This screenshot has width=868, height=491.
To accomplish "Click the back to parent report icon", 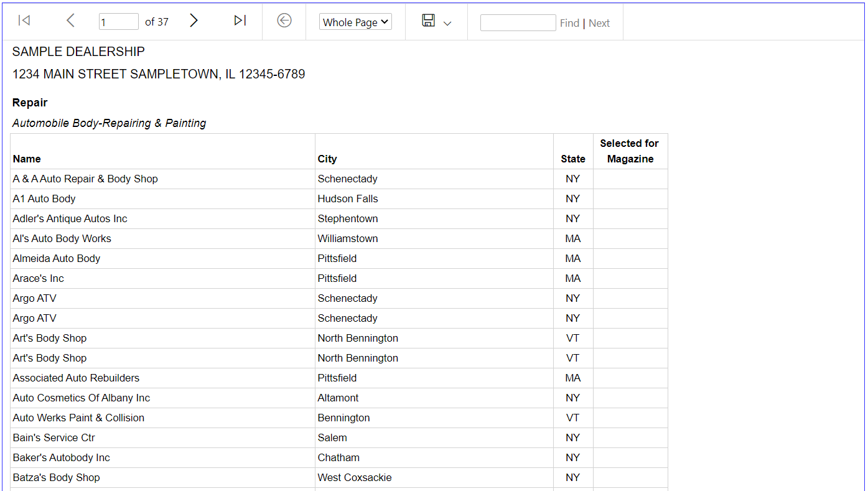I will click(284, 21).
